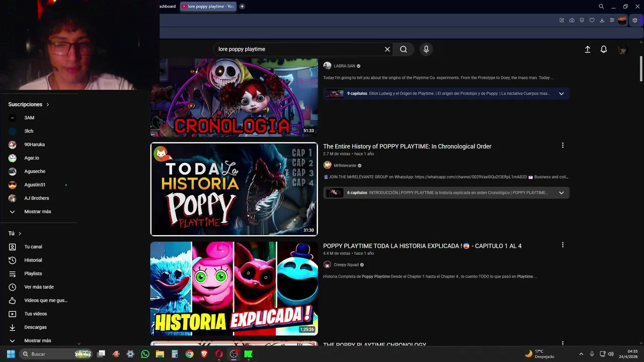Click the YouTube search magnifier button

click(x=404, y=49)
